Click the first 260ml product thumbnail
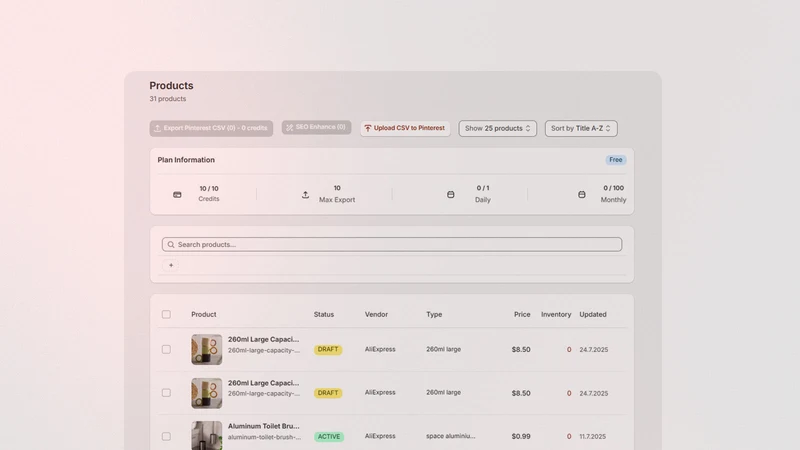Viewport: 800px width, 450px height. [x=207, y=349]
